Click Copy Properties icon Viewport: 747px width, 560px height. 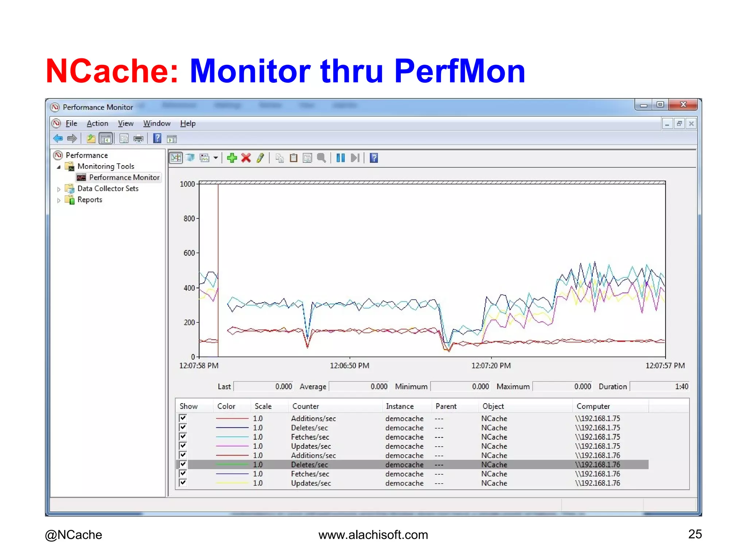coord(280,158)
